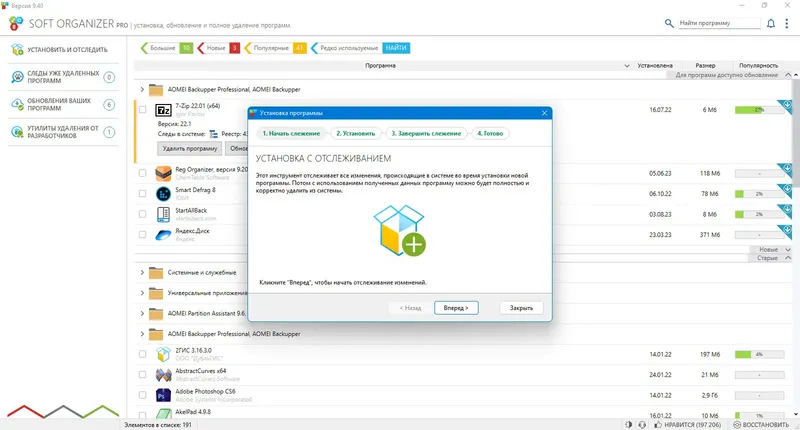Click the update-available arrow for Reg Organizer

click(787, 168)
